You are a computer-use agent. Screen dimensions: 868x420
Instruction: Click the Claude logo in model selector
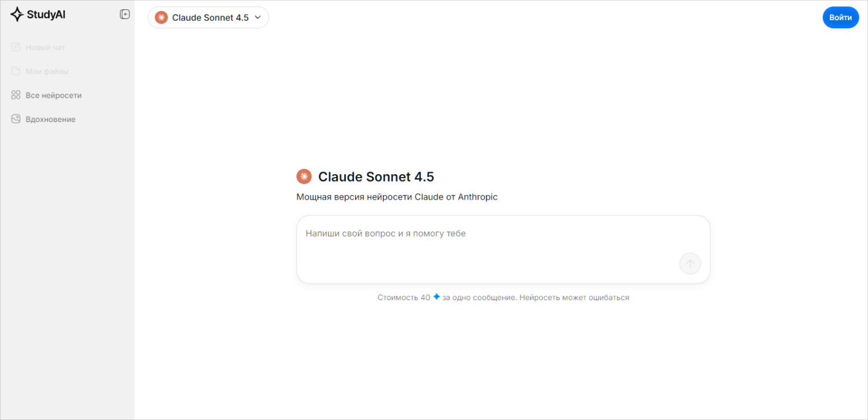point(161,17)
